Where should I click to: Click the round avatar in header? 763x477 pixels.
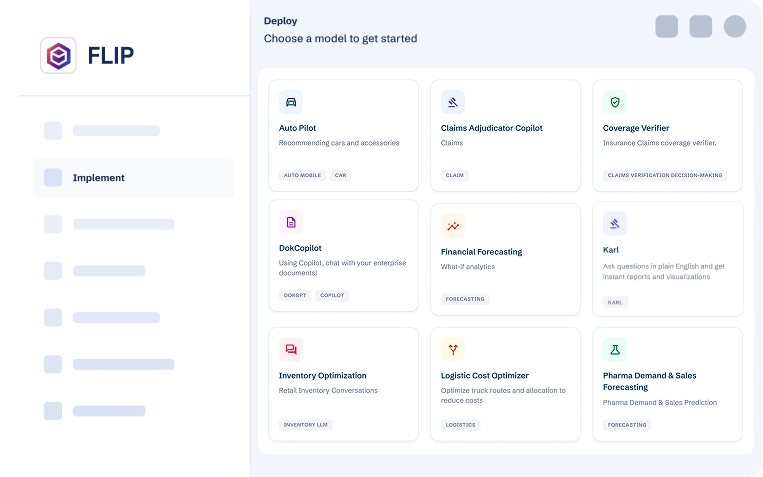pos(735,27)
